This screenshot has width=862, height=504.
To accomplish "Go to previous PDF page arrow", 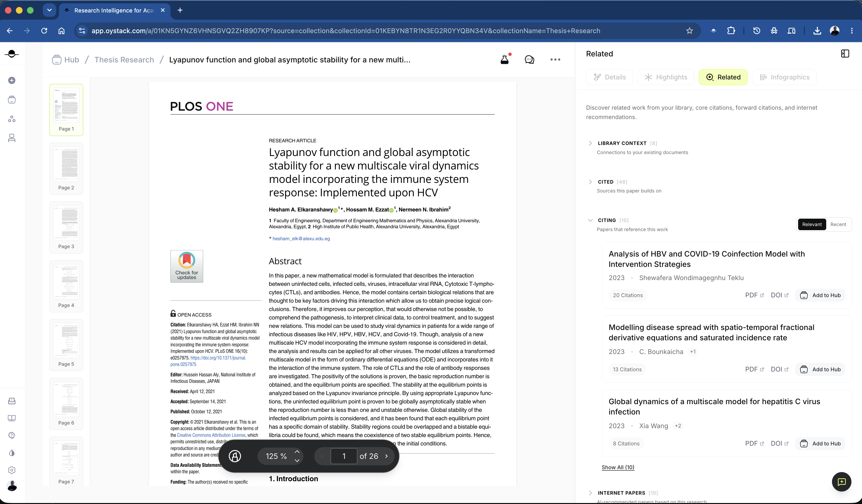I will (322, 456).
